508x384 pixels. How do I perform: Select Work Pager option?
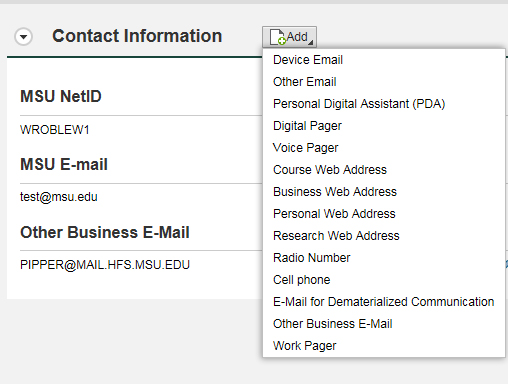click(x=304, y=346)
